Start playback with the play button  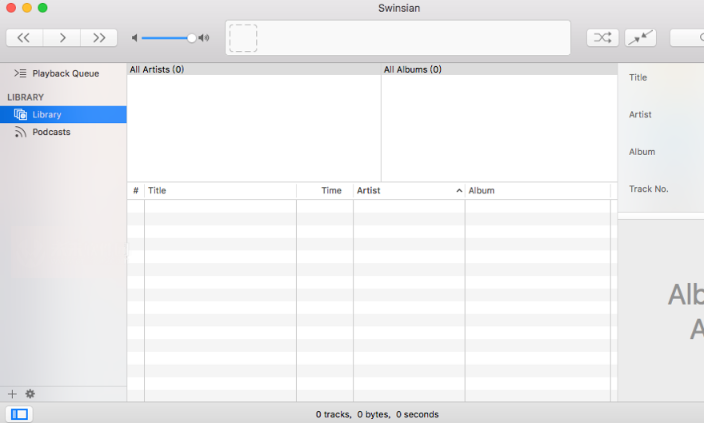coord(62,38)
